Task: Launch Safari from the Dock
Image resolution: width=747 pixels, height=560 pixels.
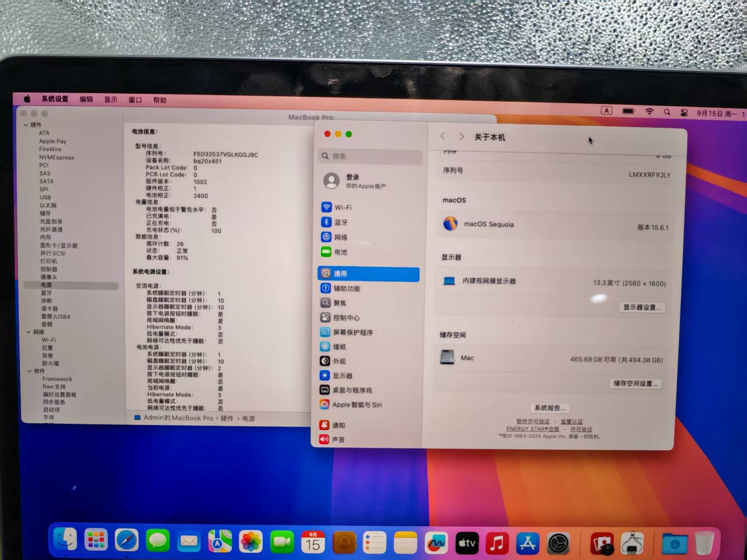Action: coord(127,541)
